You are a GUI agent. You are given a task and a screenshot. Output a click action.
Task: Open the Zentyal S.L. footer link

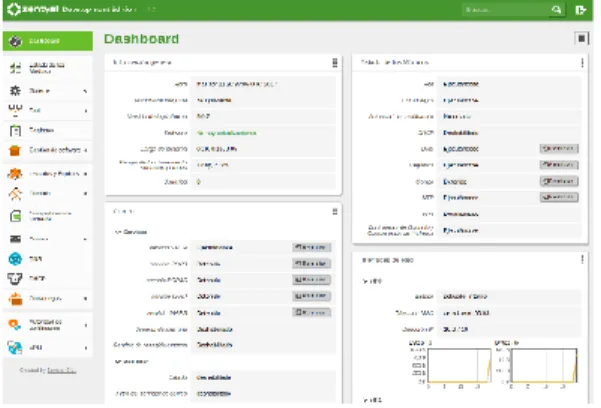[61, 370]
